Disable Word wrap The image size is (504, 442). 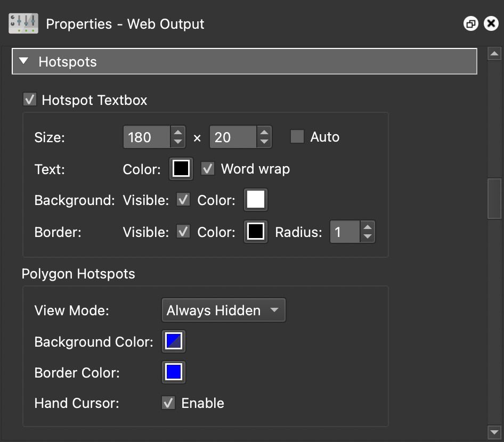pos(208,169)
